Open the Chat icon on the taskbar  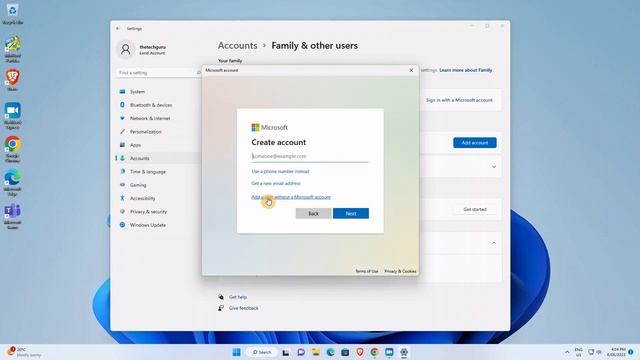(x=301, y=352)
